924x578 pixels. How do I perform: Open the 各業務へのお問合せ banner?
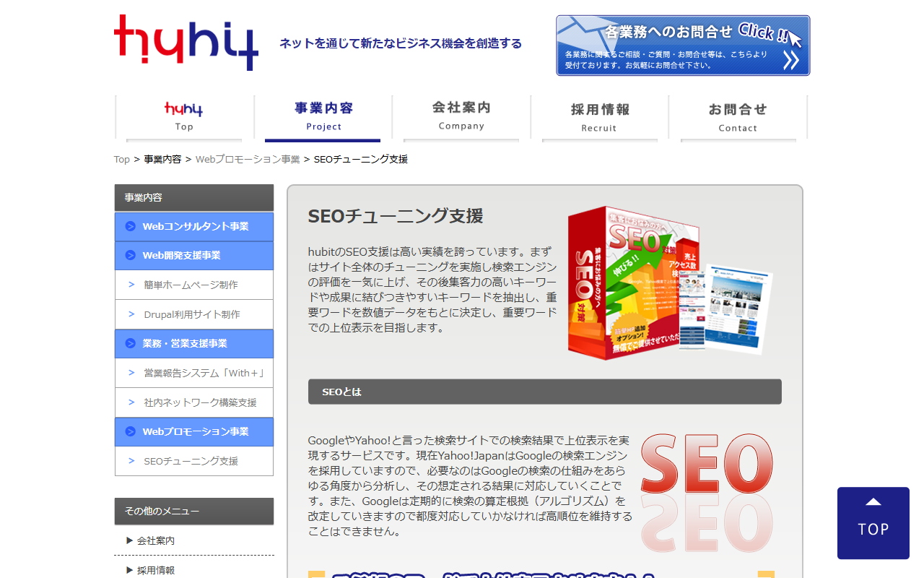point(683,46)
